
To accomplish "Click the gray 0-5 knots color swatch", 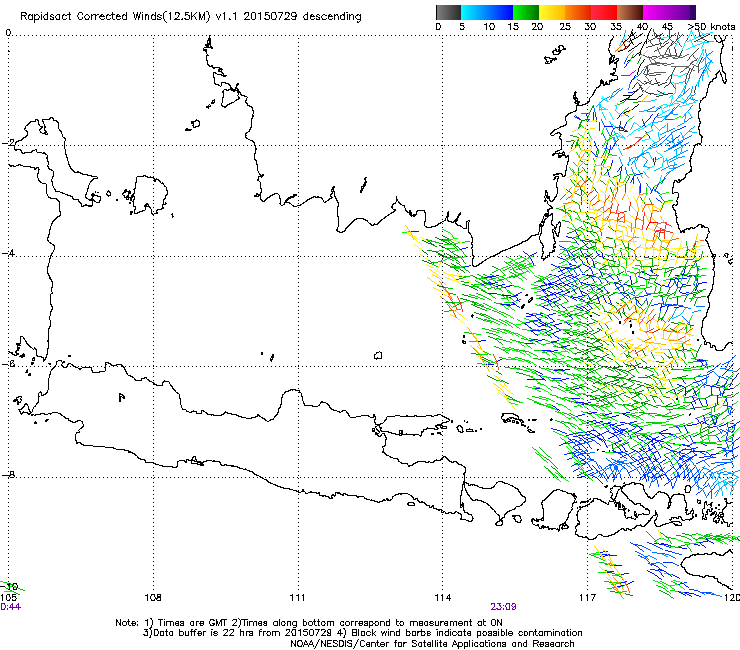I will [448, 12].
